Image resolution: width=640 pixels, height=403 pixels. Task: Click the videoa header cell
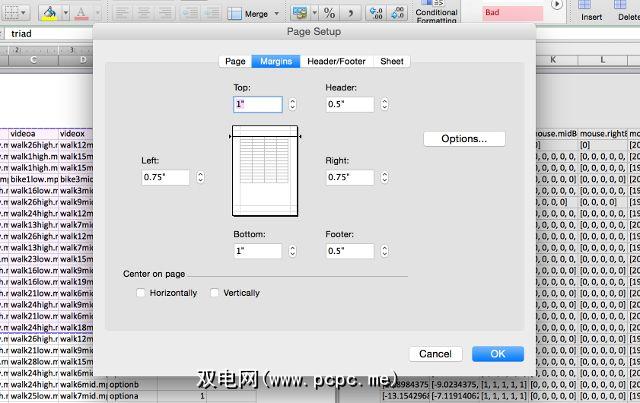point(33,134)
